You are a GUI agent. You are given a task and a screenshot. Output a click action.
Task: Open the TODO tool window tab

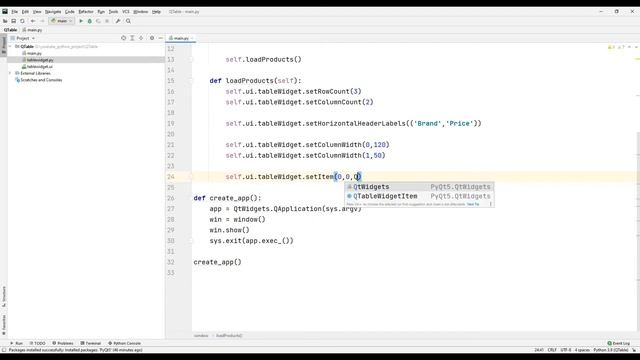click(37, 343)
